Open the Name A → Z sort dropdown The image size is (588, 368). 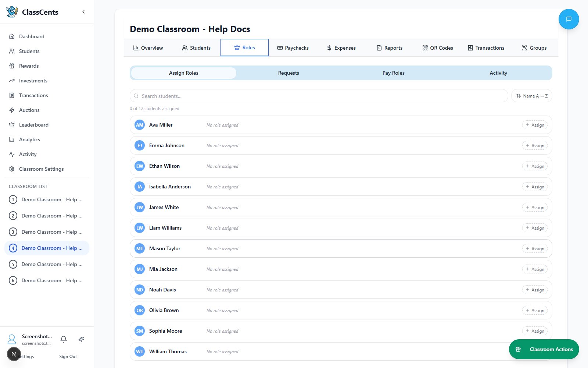(x=531, y=96)
